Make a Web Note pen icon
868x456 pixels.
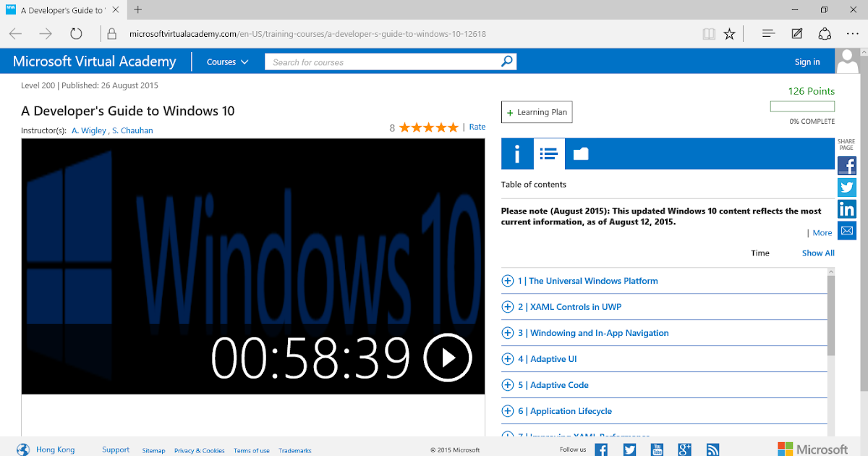[797, 34]
